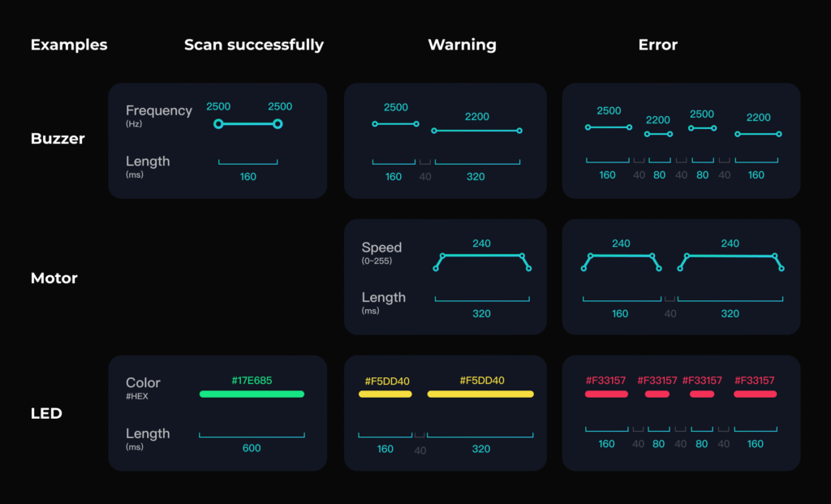
Task: Select the shorter yellow #F5DD40 bar
Action: tap(385, 394)
